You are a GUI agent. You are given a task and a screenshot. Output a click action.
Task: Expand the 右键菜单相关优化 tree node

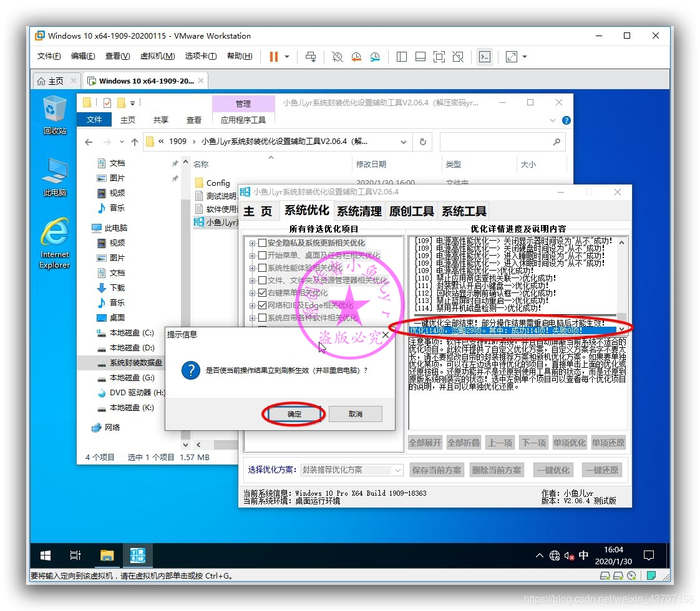[252, 294]
